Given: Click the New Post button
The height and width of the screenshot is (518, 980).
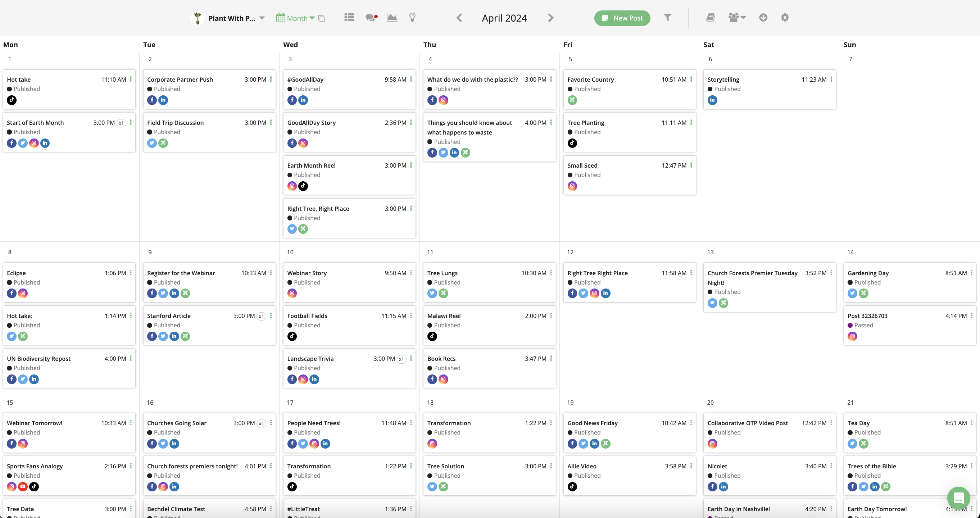Looking at the screenshot, I should (x=622, y=18).
